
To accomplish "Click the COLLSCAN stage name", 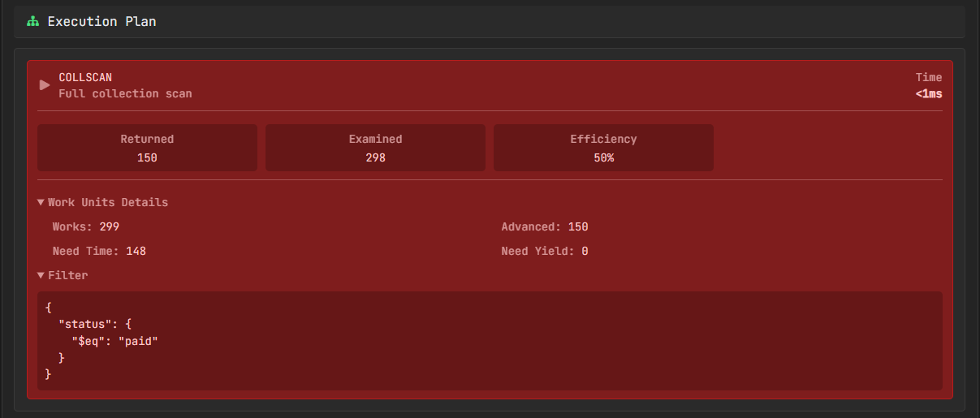I will click(85, 77).
